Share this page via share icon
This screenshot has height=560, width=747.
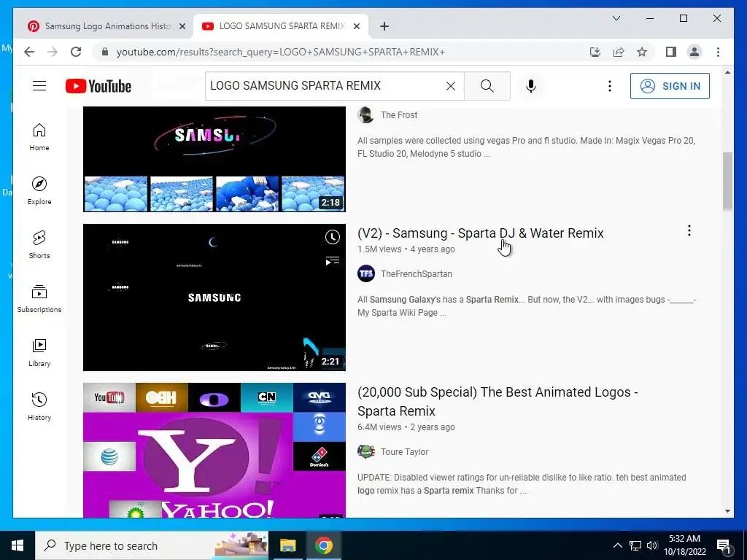[619, 52]
